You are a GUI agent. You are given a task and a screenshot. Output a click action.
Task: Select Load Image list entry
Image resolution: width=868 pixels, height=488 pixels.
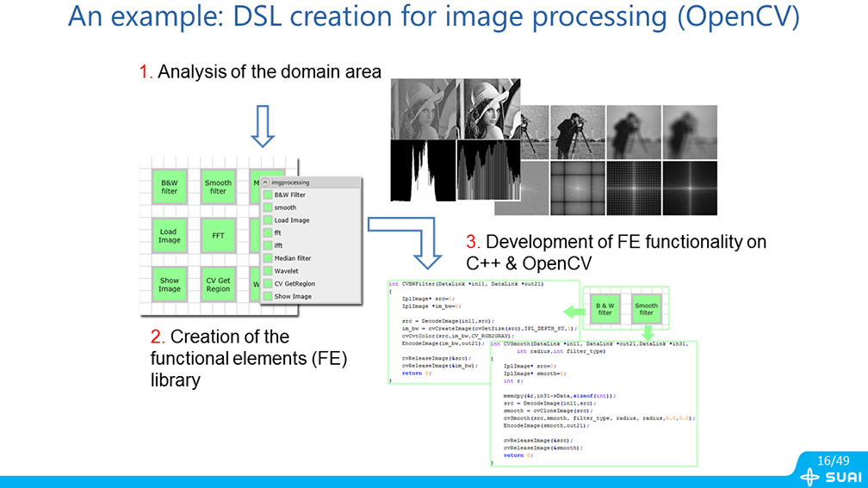pos(292,220)
